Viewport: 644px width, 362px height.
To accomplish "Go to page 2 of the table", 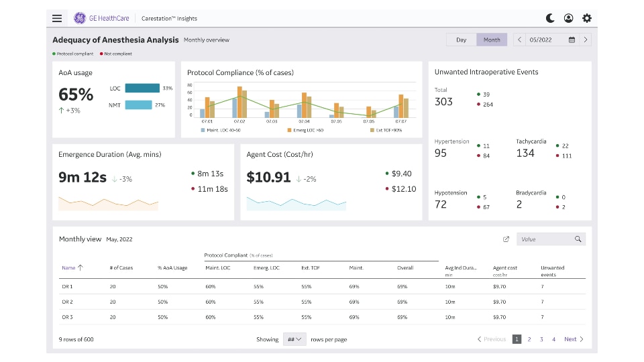I will pos(529,339).
